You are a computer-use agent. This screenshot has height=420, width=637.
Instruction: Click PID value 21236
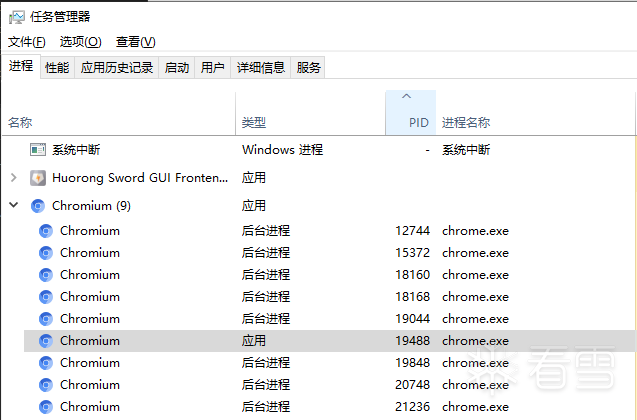[x=412, y=407]
